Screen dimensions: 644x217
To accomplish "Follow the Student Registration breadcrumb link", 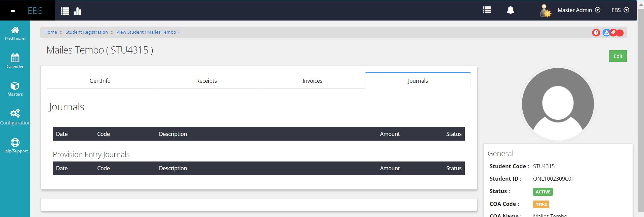I will pos(87,32).
